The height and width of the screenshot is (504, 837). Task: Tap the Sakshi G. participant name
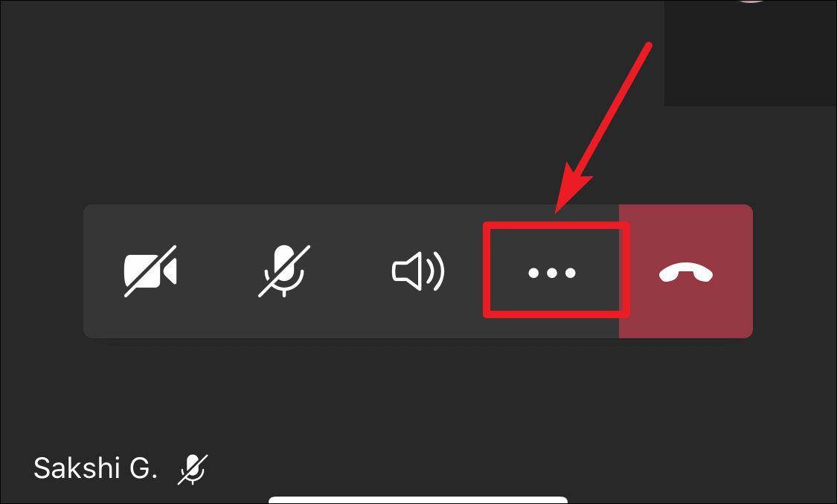point(95,468)
